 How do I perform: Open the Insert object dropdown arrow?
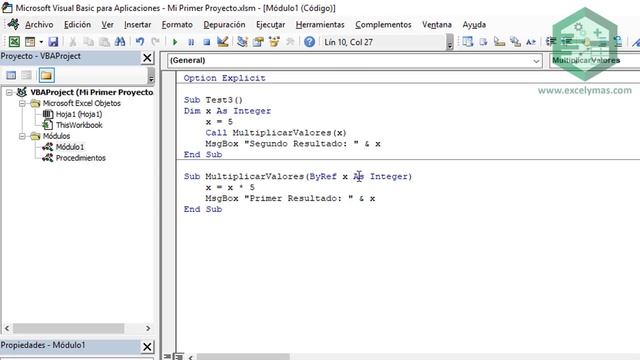[41, 42]
